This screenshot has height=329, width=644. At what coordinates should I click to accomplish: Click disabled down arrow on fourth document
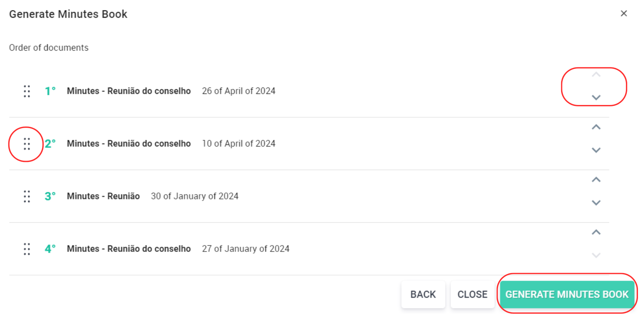[596, 255]
